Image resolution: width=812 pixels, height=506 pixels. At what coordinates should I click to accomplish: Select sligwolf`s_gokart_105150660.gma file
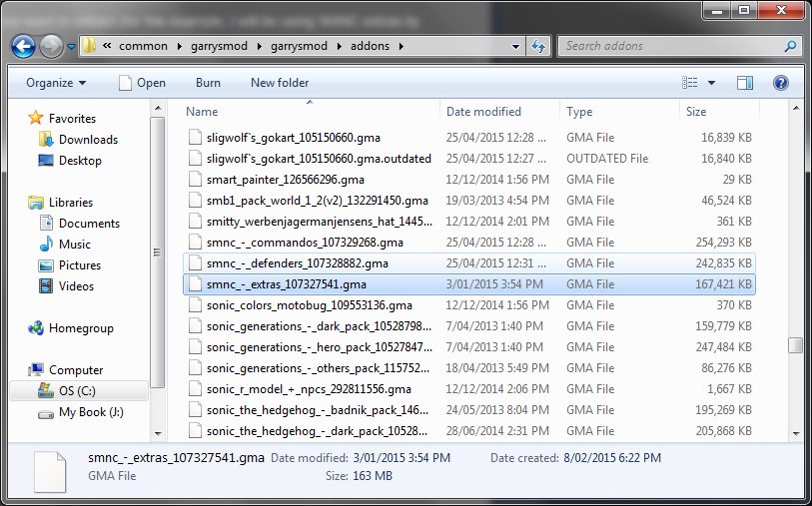pos(469,138)
